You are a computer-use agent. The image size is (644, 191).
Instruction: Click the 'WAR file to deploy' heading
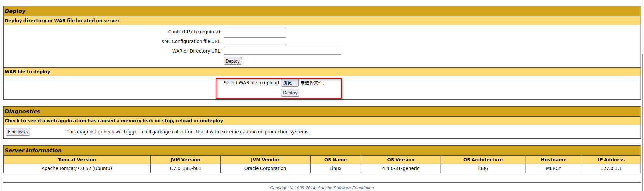(x=28, y=72)
